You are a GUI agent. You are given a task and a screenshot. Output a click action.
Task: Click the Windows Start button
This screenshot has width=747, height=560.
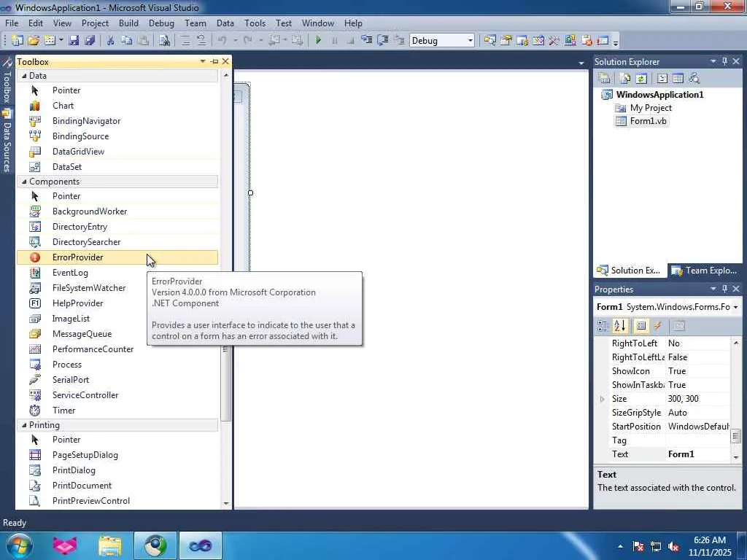(19, 545)
